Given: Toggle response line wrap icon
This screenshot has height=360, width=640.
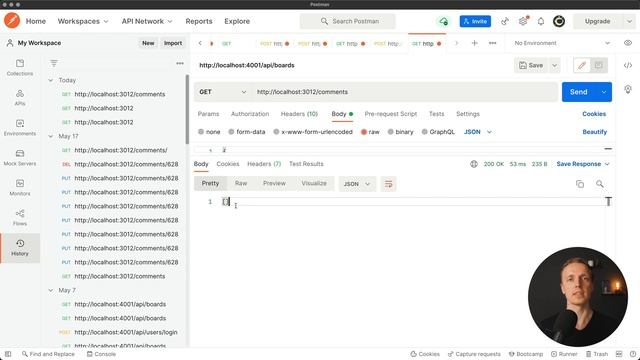Looking at the screenshot, I should (388, 184).
